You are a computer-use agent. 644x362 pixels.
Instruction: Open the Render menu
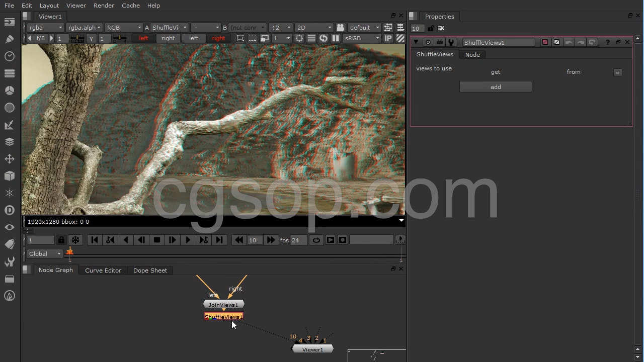pyautogui.click(x=104, y=6)
